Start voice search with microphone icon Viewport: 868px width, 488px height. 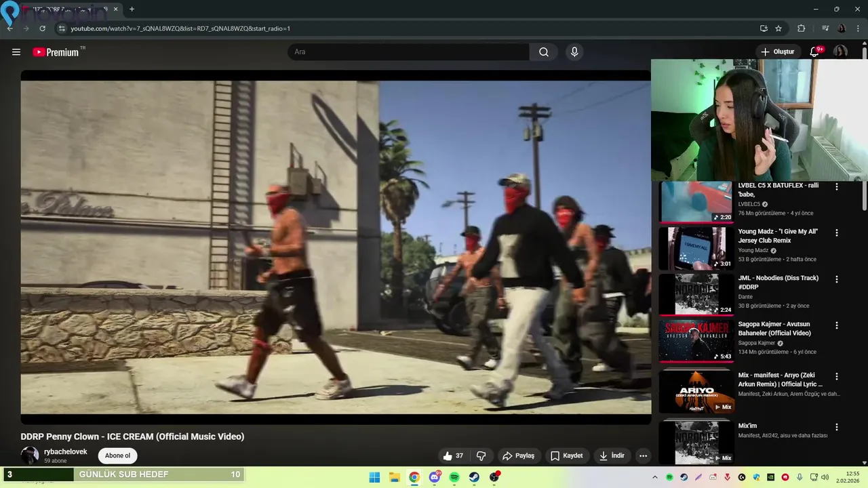click(x=574, y=52)
